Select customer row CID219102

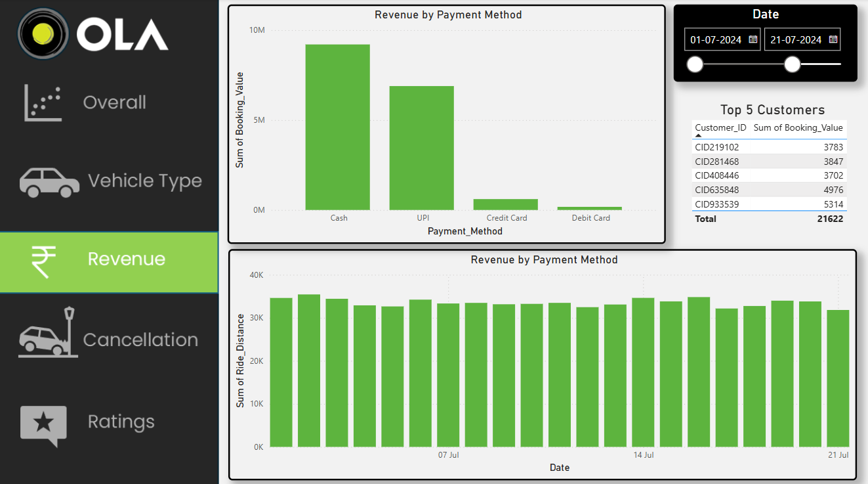769,147
